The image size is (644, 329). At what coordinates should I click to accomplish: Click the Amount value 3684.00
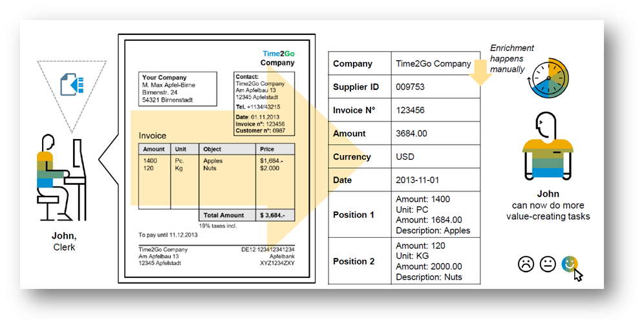[411, 134]
